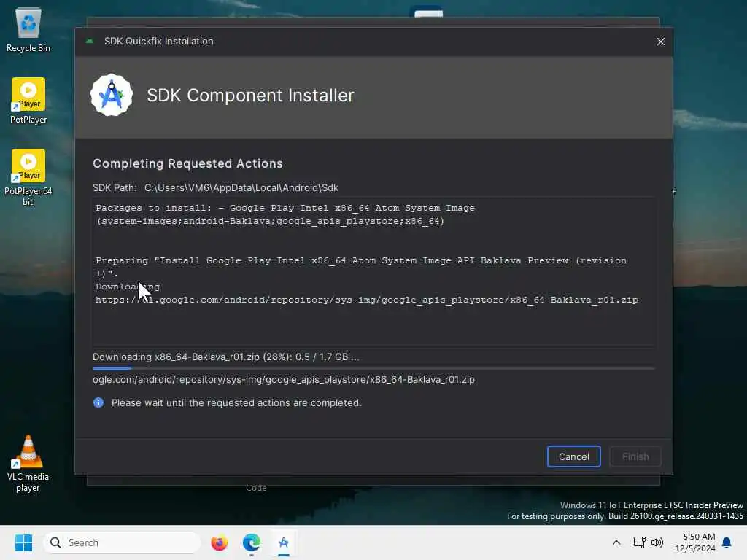Click the 'Packages to install' log line
The image size is (747, 560).
coord(285,214)
